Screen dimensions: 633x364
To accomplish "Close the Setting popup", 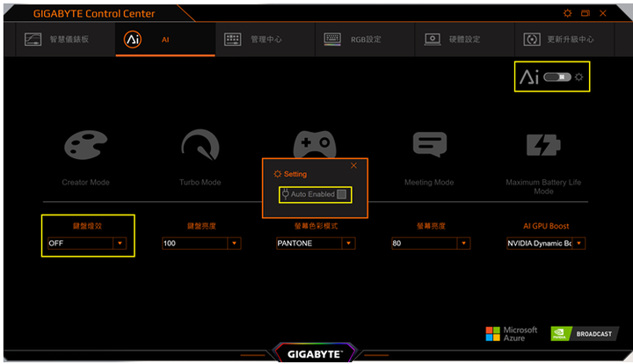I will pyautogui.click(x=353, y=165).
